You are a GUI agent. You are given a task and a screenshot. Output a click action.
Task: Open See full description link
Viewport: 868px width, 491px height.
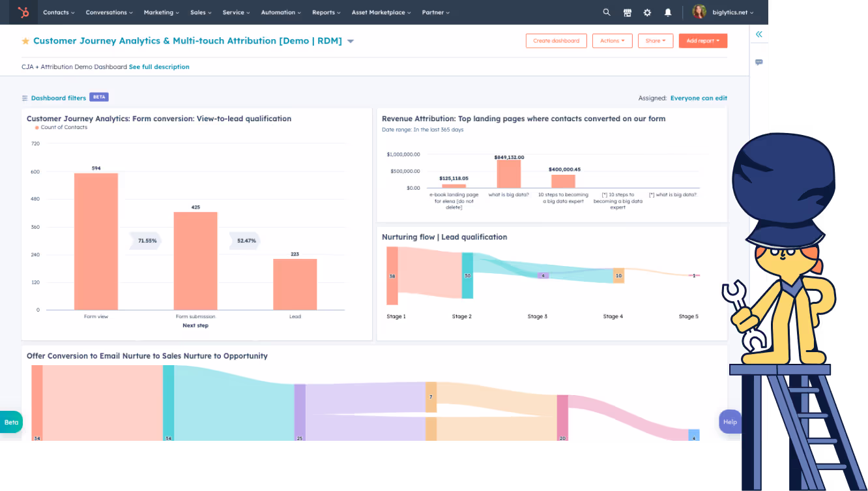pos(159,67)
